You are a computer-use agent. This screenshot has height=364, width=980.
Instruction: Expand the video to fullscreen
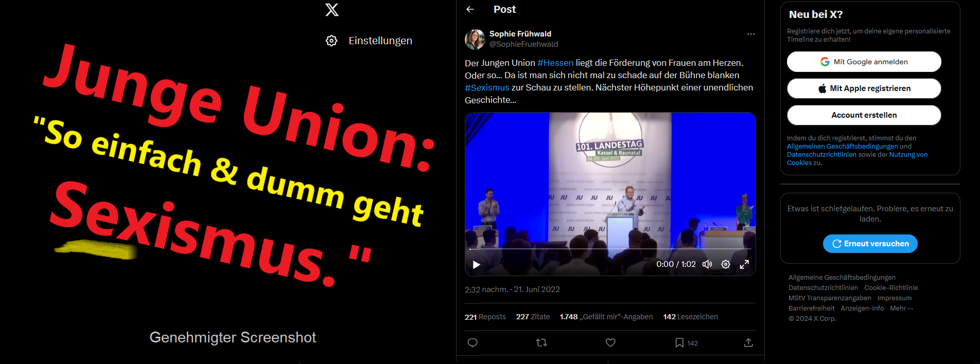click(744, 264)
